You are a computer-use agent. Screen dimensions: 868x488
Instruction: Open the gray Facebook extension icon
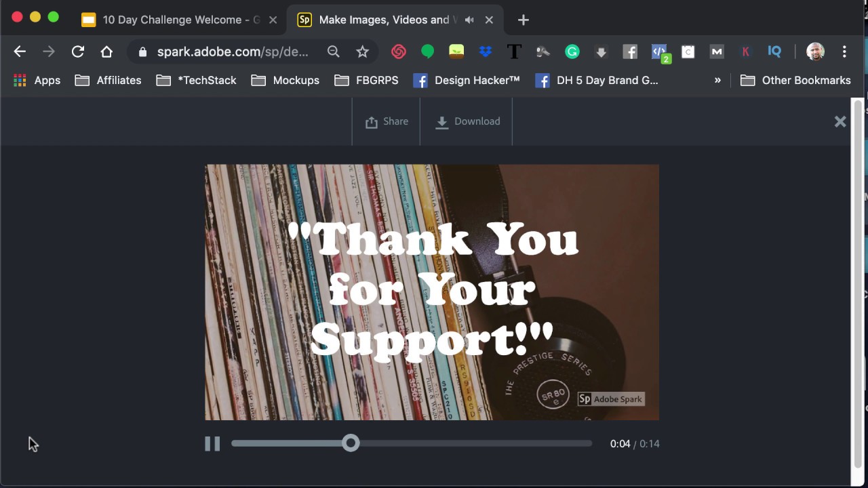[x=630, y=52]
